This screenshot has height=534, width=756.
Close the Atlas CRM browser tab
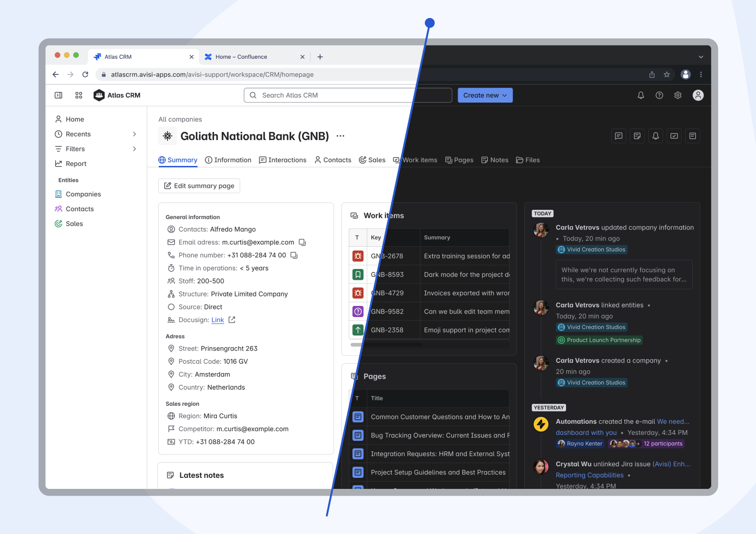pyautogui.click(x=192, y=57)
